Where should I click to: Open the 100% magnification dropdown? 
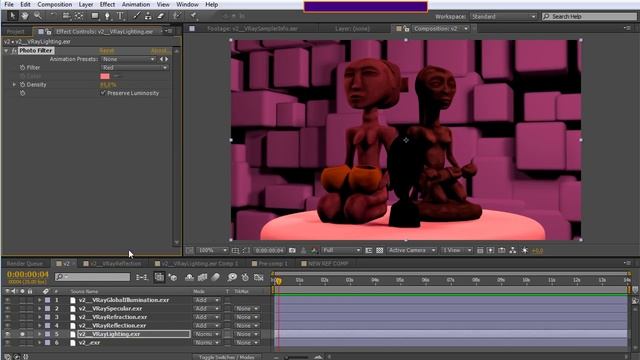click(x=212, y=250)
